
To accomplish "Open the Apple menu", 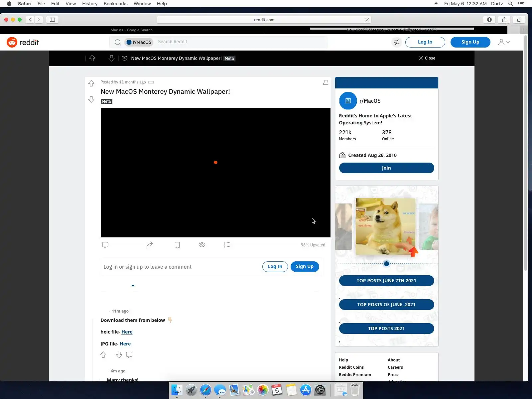I will (9, 4).
